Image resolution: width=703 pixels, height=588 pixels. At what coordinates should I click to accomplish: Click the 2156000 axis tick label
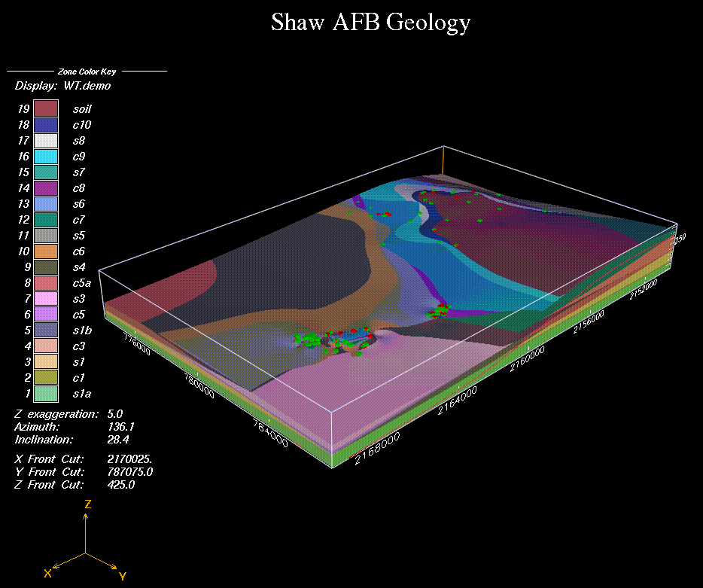[x=589, y=321]
